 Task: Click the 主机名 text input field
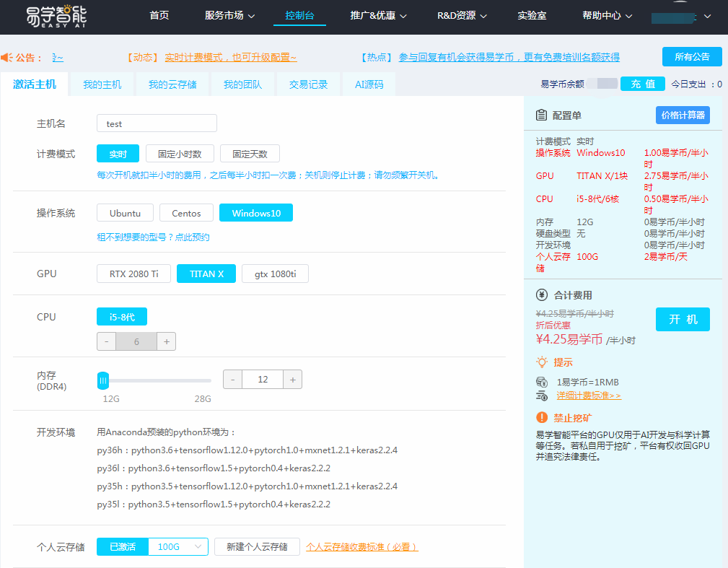pyautogui.click(x=157, y=123)
